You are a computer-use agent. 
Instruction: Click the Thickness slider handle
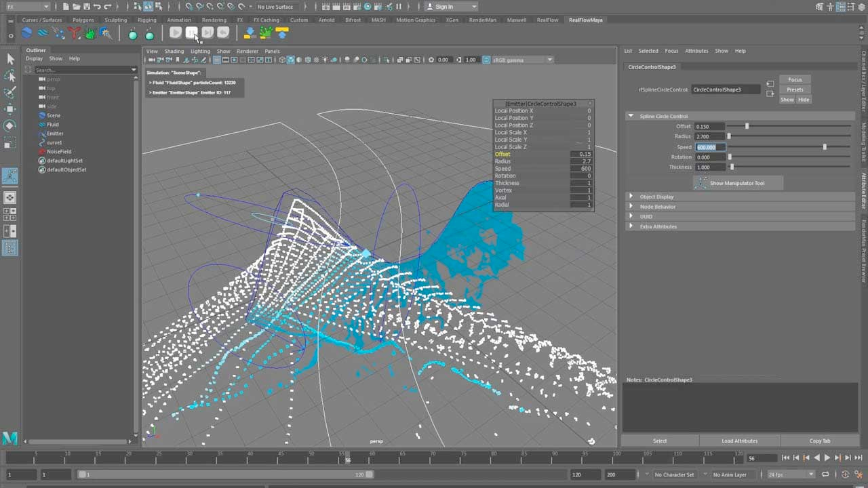[732, 167]
